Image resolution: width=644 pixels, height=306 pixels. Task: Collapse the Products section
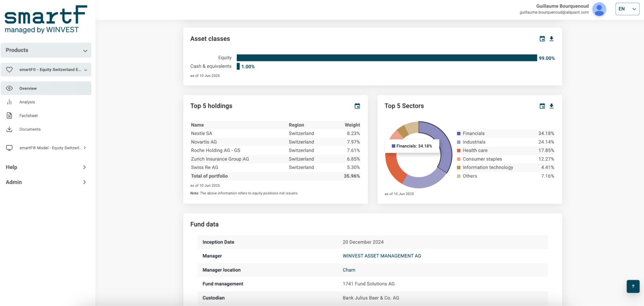46,50
